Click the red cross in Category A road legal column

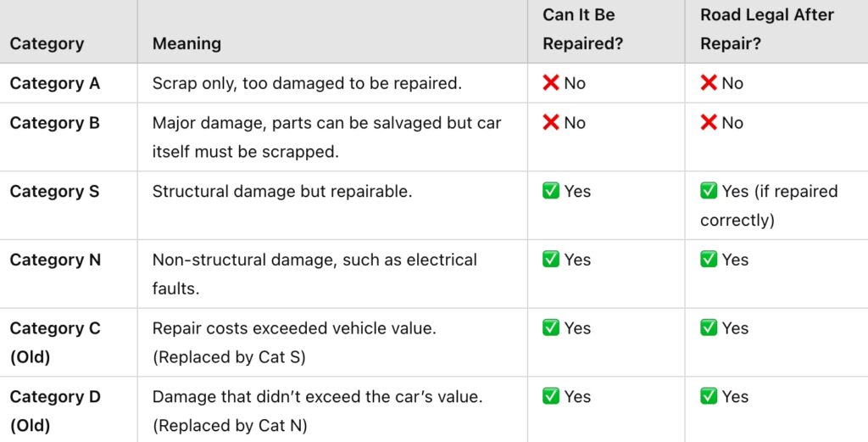(709, 83)
